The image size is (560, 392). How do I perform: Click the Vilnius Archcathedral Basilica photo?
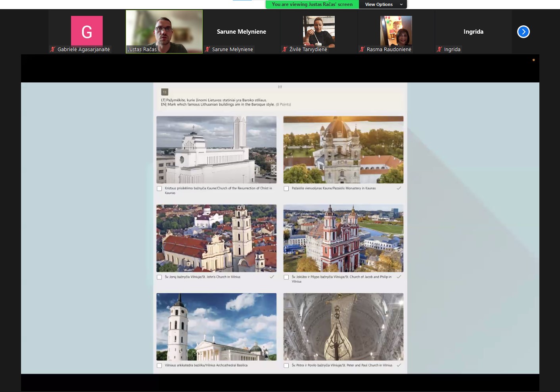point(217,327)
